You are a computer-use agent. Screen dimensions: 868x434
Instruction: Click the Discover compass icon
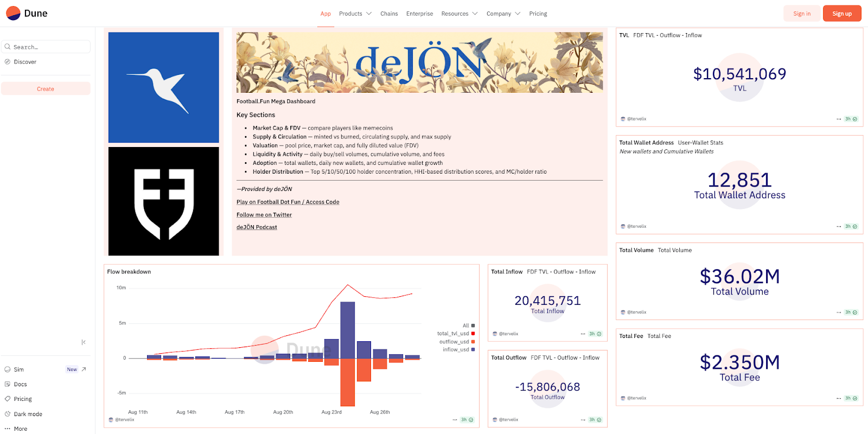tap(8, 62)
